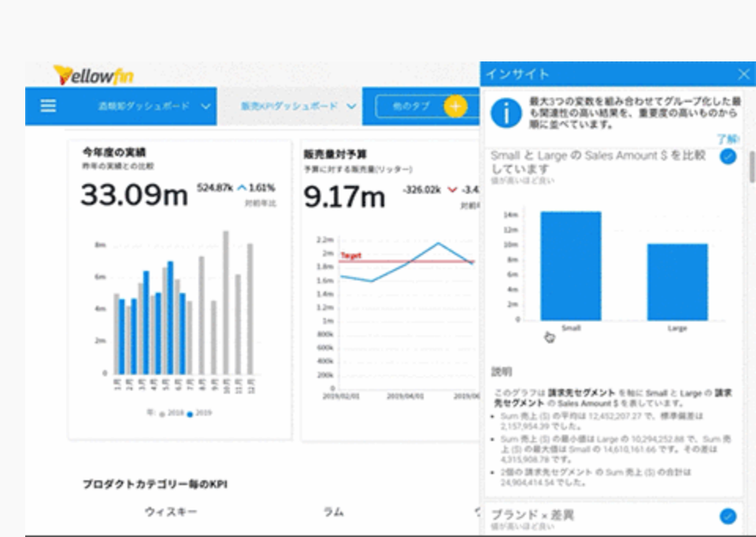This screenshot has height=537, width=756.
Task: Click the 2019 blue legend dot
Action: 190,413
